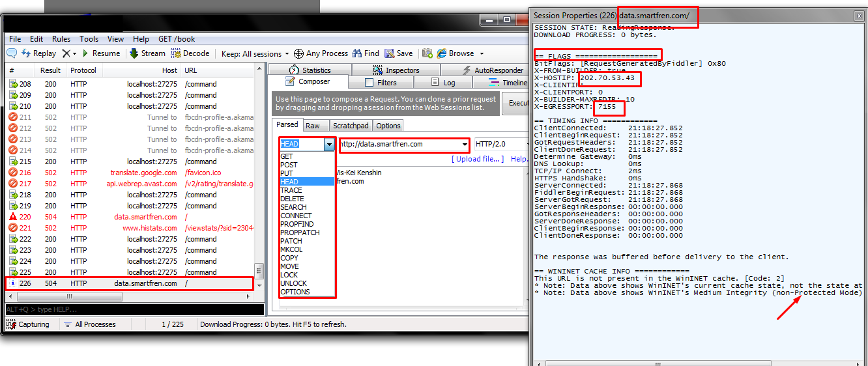
Task: Click the camera screenshot icon in toolbar
Action: pos(427,53)
